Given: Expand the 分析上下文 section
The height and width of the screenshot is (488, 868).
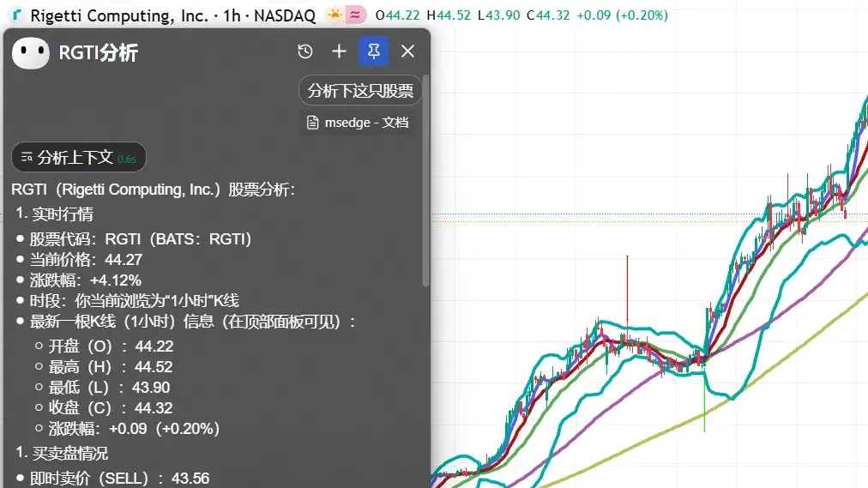Looking at the screenshot, I should coord(78,158).
